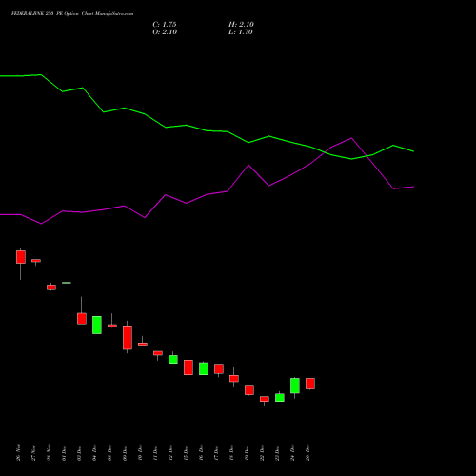Select the red candle above 15 Dec
The height and width of the screenshot is (476, 476).
click(x=188, y=367)
